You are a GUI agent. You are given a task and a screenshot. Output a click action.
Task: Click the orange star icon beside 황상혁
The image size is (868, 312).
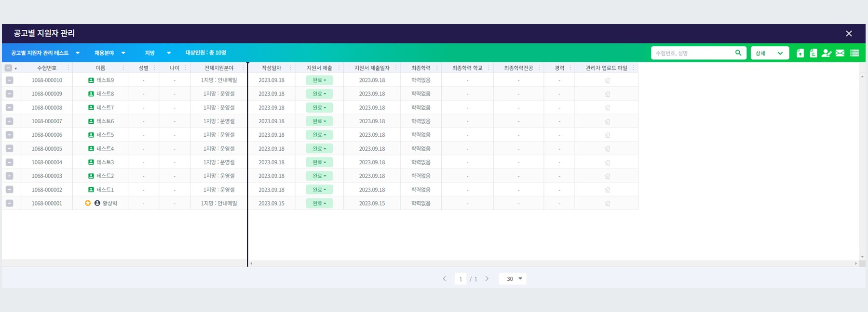click(88, 203)
